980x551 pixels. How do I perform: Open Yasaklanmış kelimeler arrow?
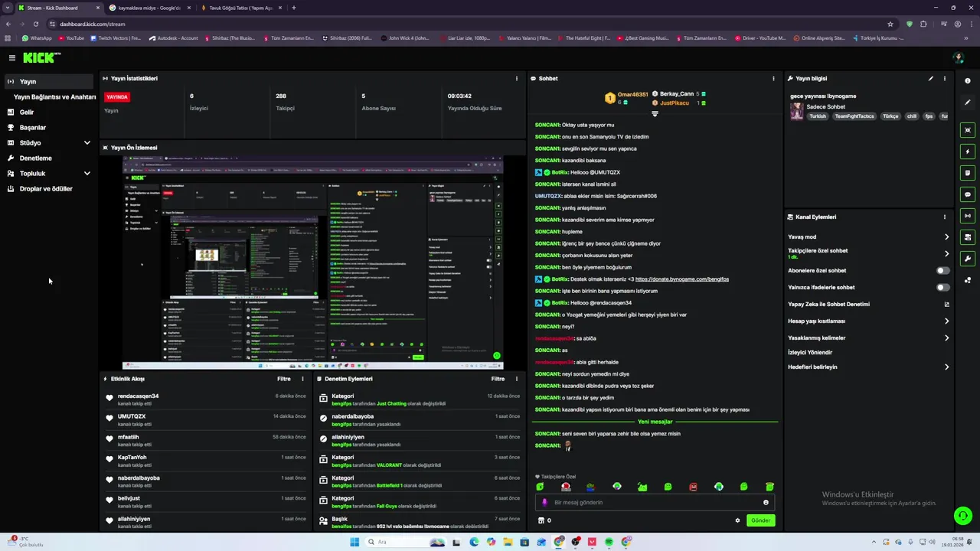946,337
